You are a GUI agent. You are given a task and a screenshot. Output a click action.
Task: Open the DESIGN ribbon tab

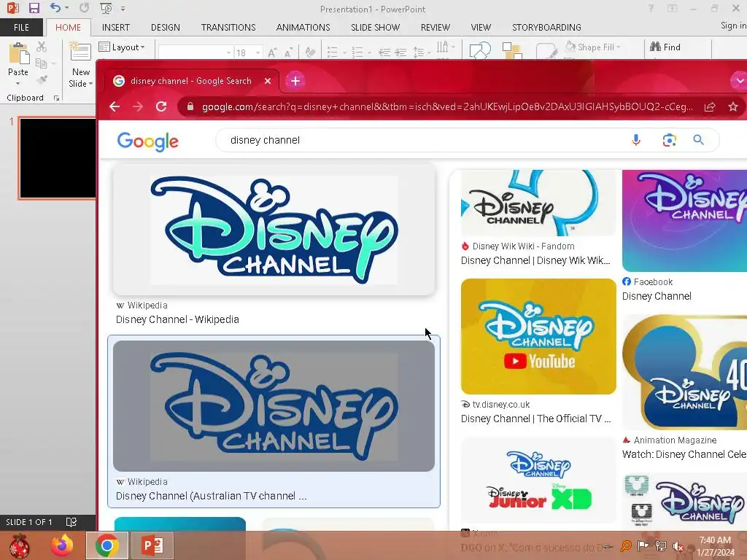(x=166, y=28)
